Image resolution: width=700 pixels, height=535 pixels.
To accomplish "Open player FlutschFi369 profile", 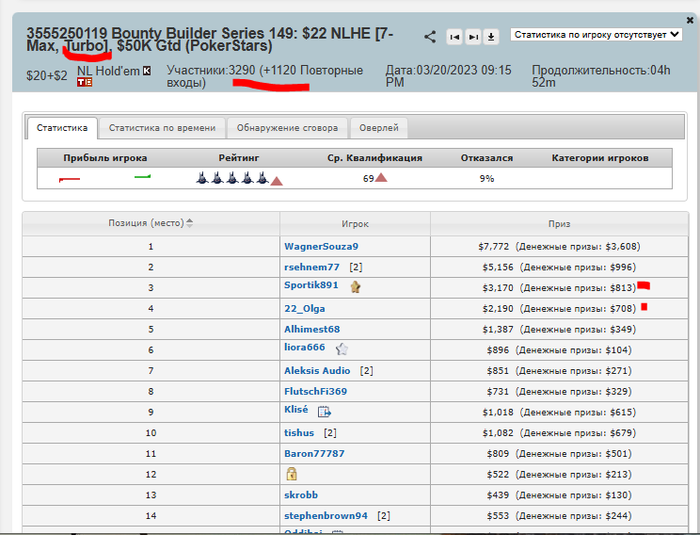I will [x=316, y=391].
